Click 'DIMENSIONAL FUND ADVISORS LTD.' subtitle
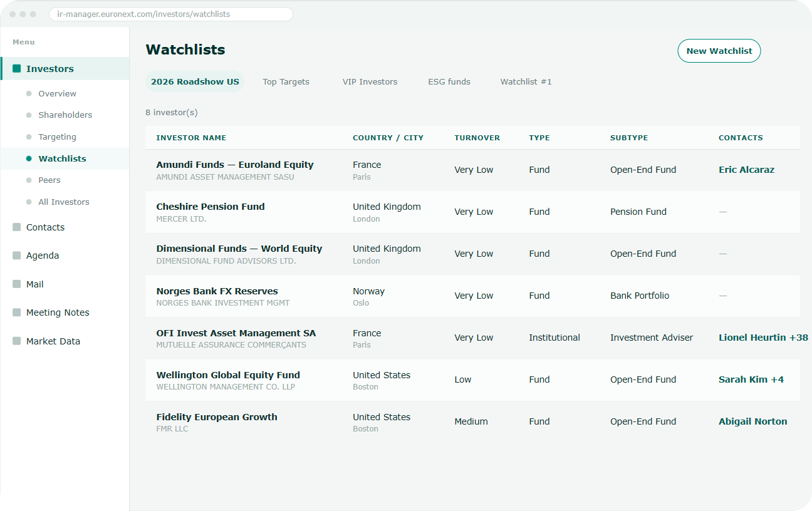The width and height of the screenshot is (812, 511). (226, 261)
